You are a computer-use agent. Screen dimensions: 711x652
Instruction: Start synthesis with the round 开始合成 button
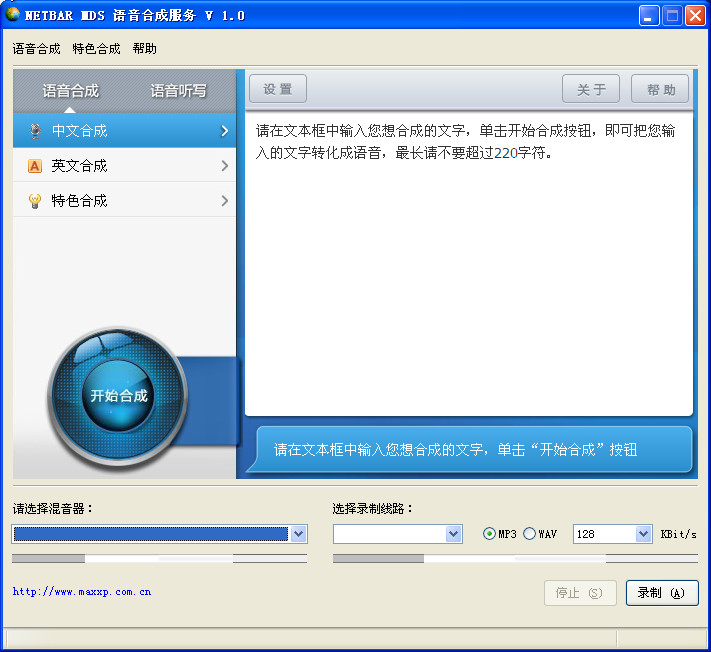click(118, 395)
